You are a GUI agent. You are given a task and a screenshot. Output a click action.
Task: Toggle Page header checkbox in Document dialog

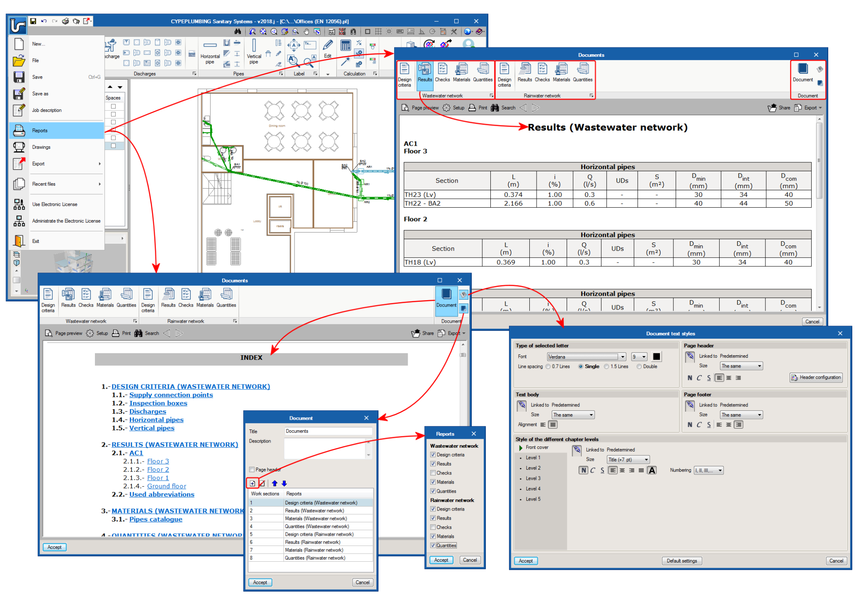pyautogui.click(x=252, y=470)
